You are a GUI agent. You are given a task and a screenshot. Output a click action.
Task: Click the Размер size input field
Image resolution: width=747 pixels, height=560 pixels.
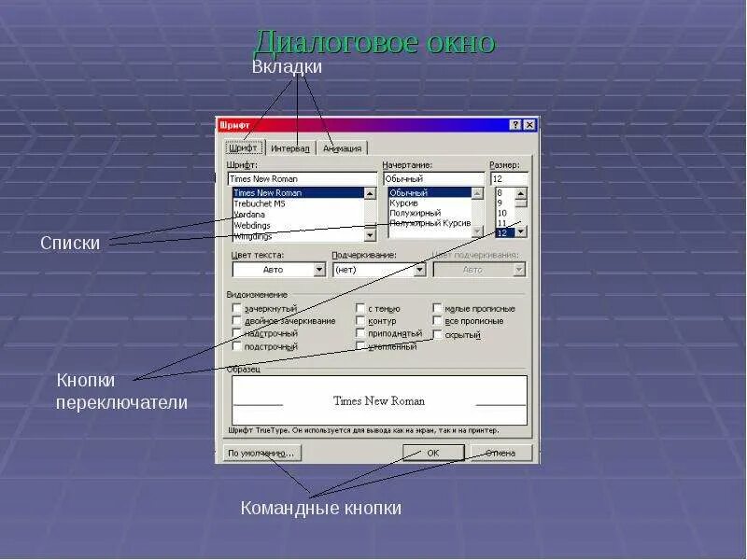tap(509, 178)
